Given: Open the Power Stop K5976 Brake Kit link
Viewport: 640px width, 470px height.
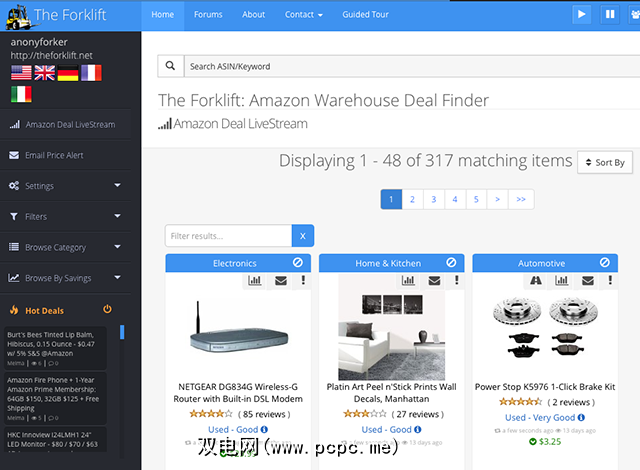Looking at the screenshot, I should point(545,387).
